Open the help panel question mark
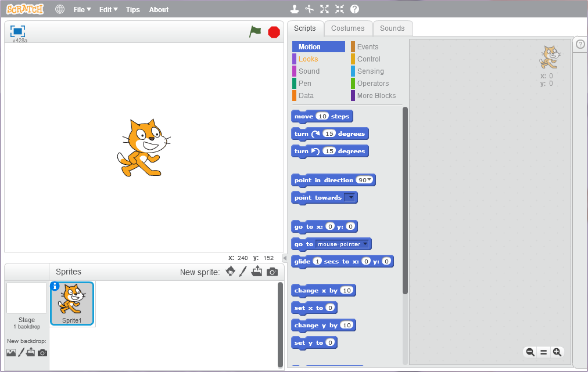Viewport: 588px width, 372px height. click(x=580, y=44)
